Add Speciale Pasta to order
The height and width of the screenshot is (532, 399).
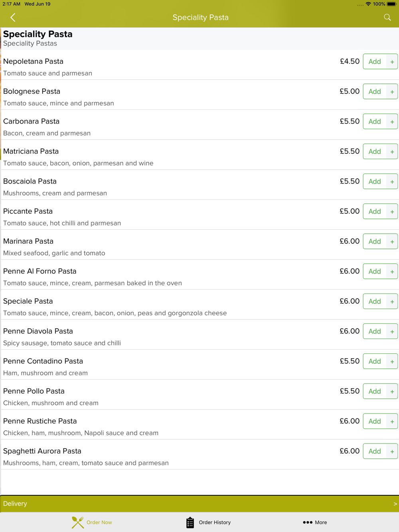click(x=375, y=301)
